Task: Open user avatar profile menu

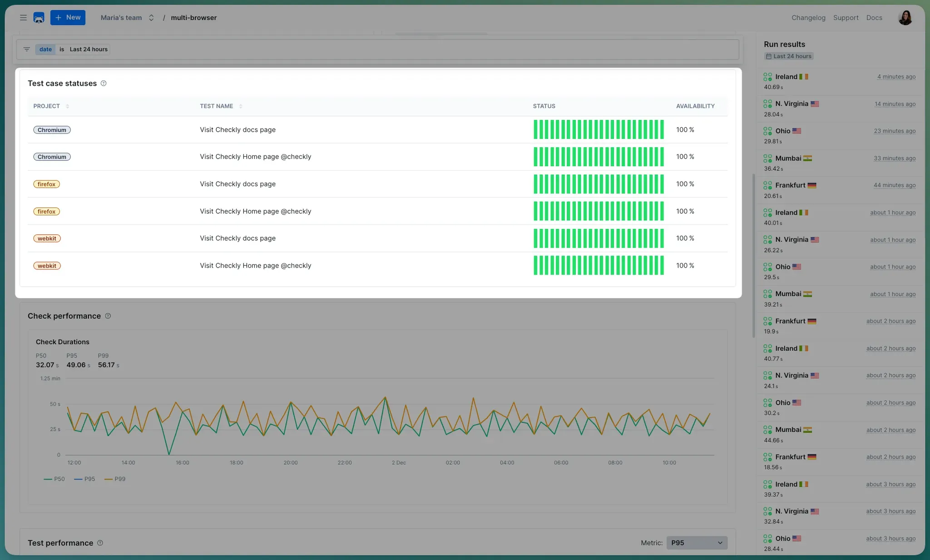Action: click(905, 18)
